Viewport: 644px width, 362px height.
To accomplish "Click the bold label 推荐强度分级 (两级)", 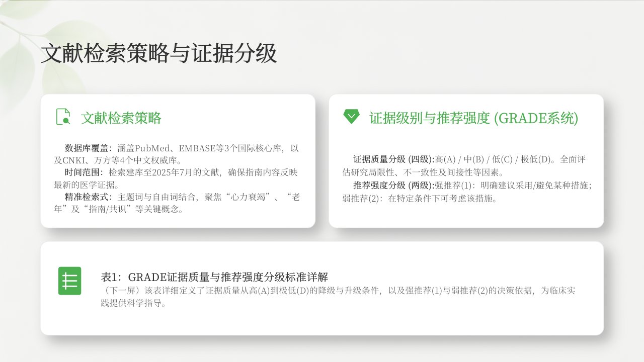I will [393, 185].
